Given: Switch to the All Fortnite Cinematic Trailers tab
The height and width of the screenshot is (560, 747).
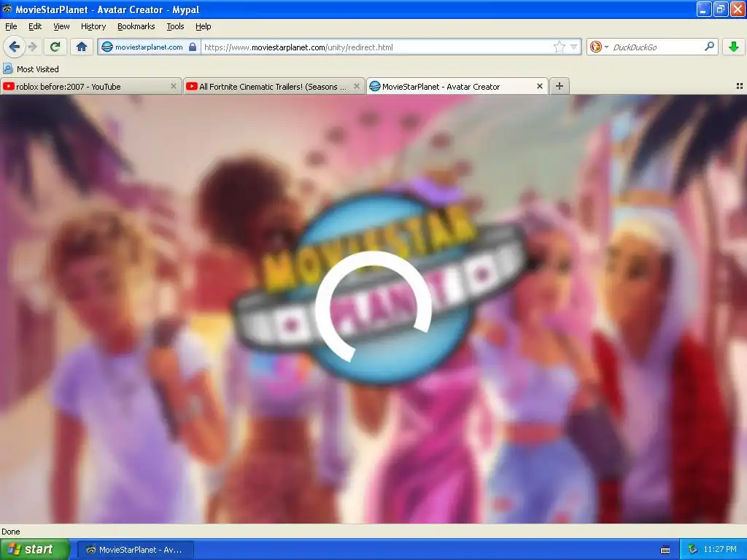Looking at the screenshot, I should 274,86.
